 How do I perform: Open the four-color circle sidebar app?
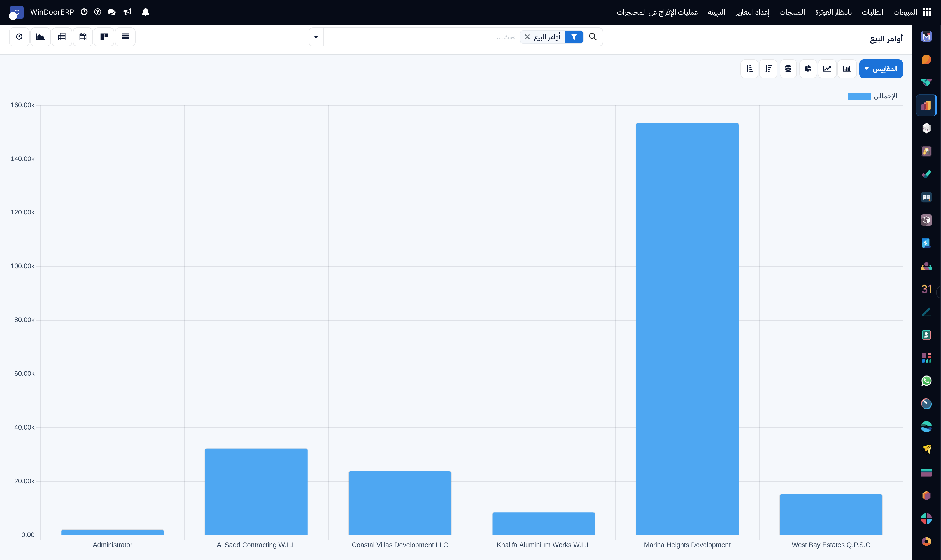click(x=926, y=519)
